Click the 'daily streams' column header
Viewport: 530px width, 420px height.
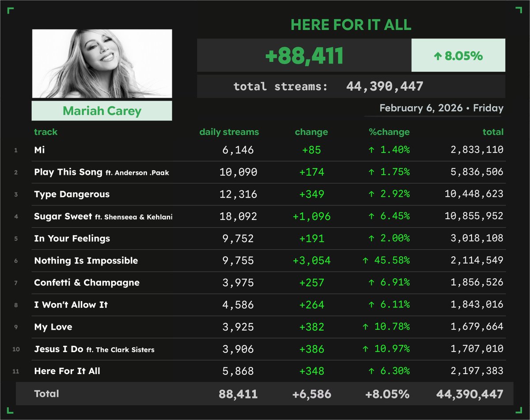coord(229,132)
